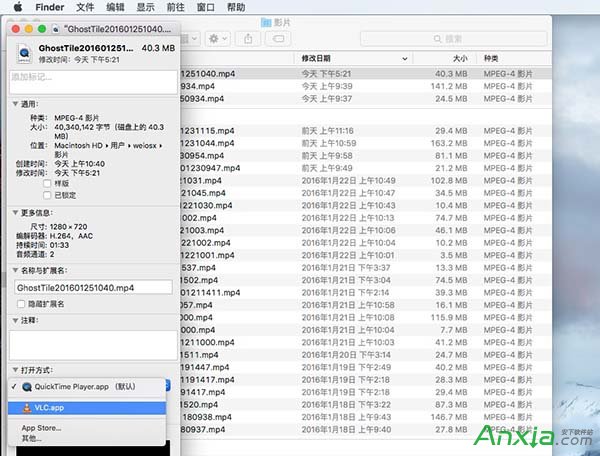Select the file row 01211411.mp4
The height and width of the screenshot is (456, 600).
[x=366, y=293]
